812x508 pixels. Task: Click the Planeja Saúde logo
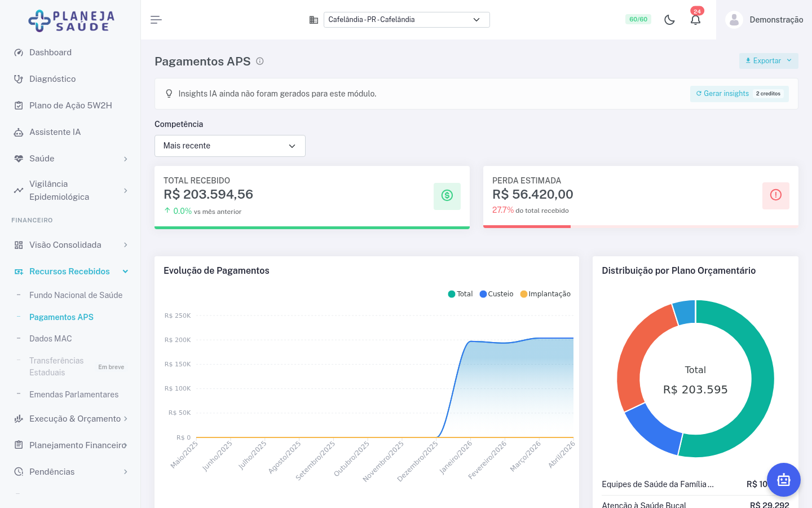[x=71, y=21]
